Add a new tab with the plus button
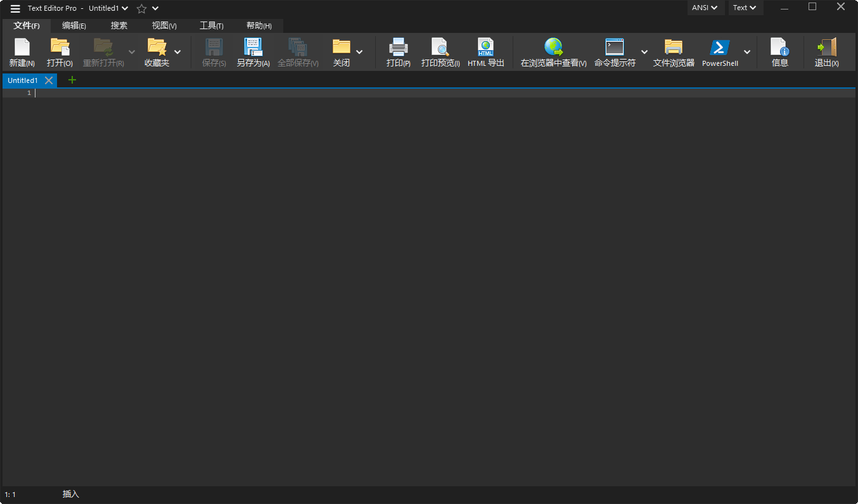The image size is (858, 504). [x=72, y=80]
